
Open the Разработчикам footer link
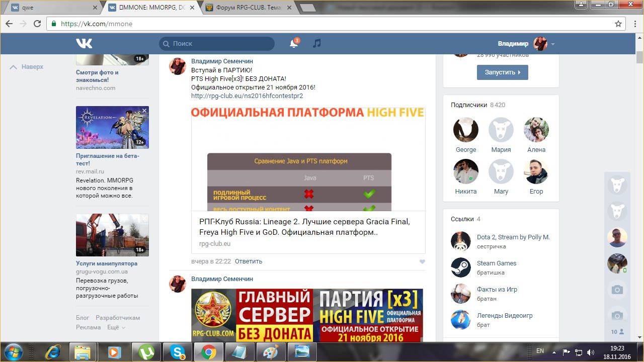[118, 318]
